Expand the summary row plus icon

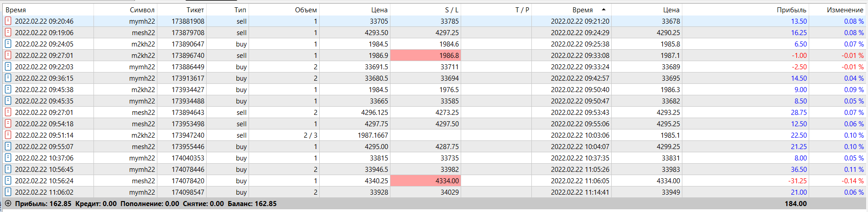(x=8, y=203)
